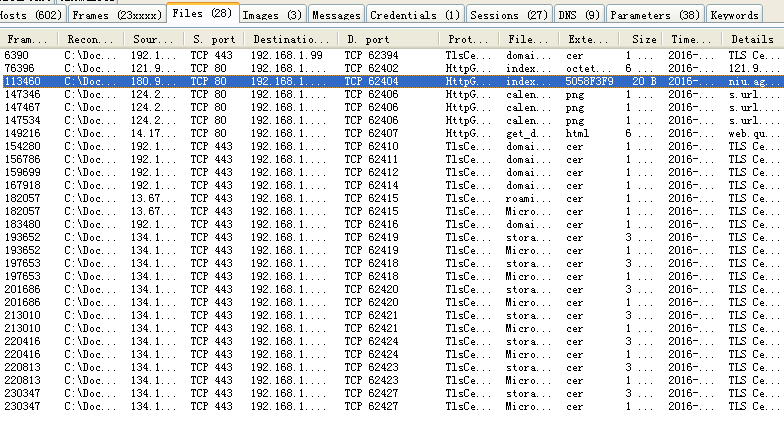784x432 pixels.
Task: Sort by the Recon... column header
Action: click(90, 39)
